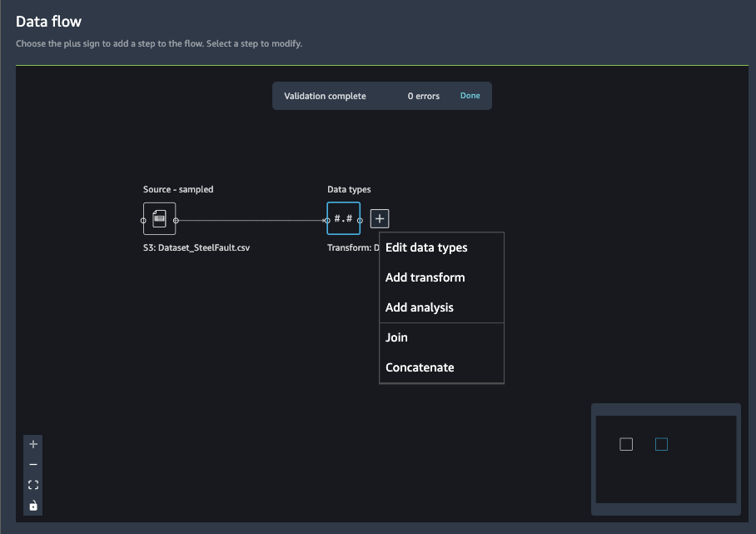This screenshot has width=756, height=534.
Task: Choose Edit data types from menu
Action: tap(441, 247)
